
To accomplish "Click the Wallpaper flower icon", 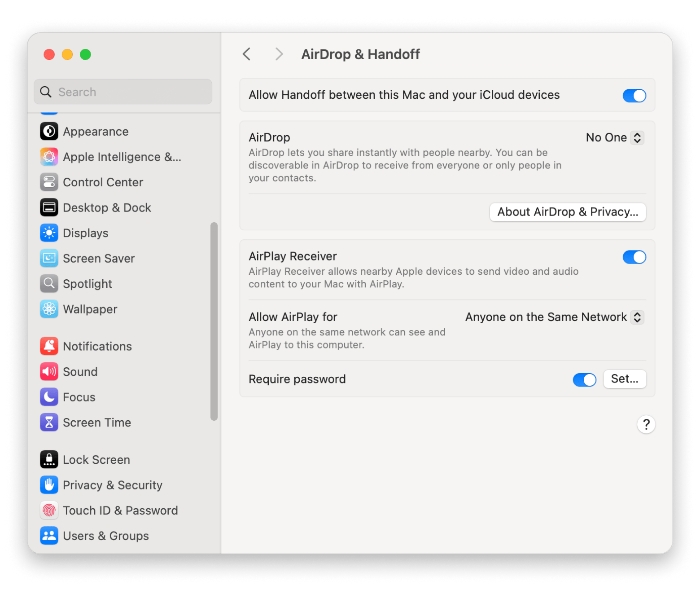I will [49, 309].
